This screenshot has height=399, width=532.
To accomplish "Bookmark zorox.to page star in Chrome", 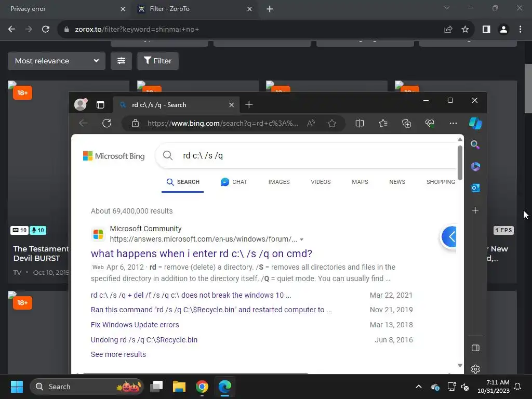I will 465,30.
